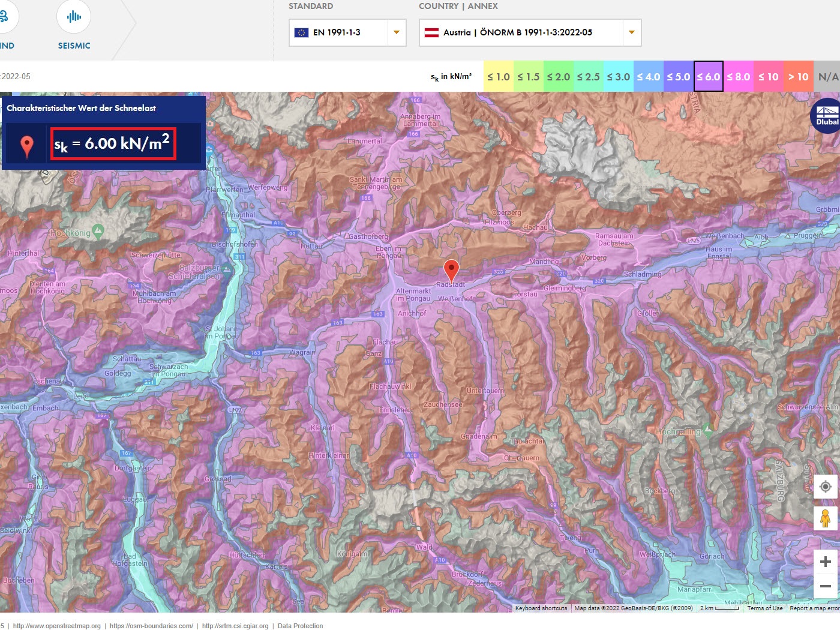This screenshot has width=840, height=630.
Task: Select the Seismic load zone icon
Action: tap(74, 17)
